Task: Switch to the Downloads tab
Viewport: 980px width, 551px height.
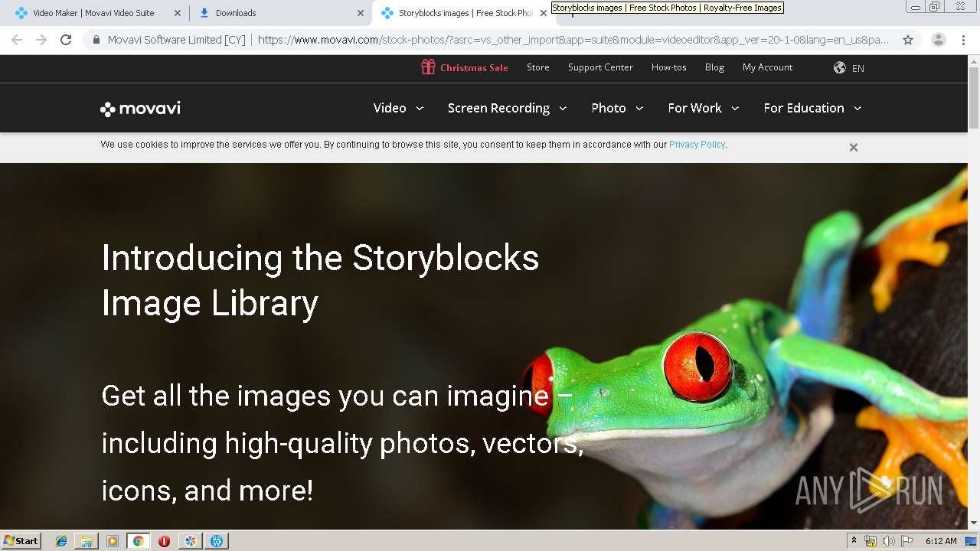Action: (281, 13)
